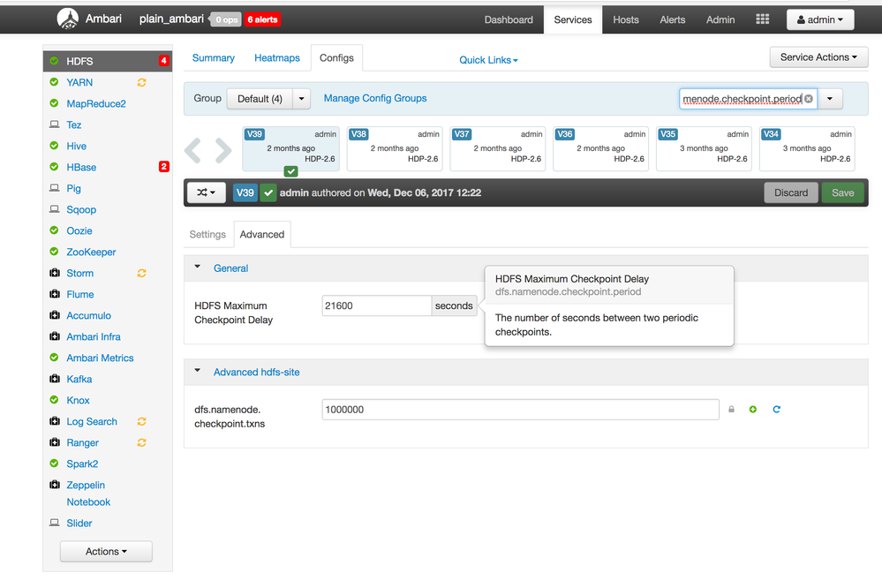Select the V38 config version card

pyautogui.click(x=395, y=148)
